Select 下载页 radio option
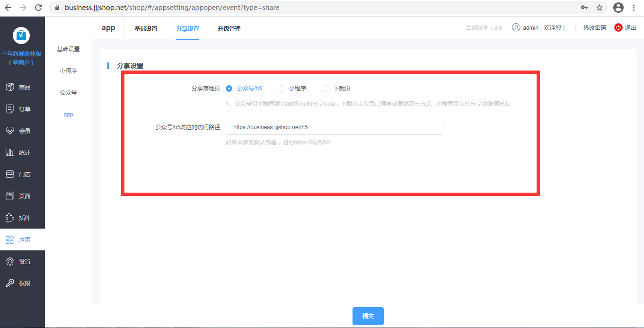Screen dimensions: 644x328 [x=325, y=88]
